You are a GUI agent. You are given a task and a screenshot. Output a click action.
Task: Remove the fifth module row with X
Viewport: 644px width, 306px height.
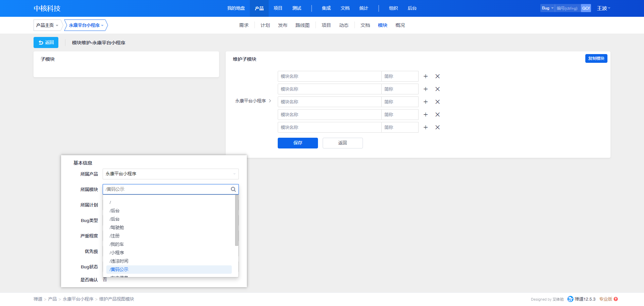pyautogui.click(x=437, y=127)
